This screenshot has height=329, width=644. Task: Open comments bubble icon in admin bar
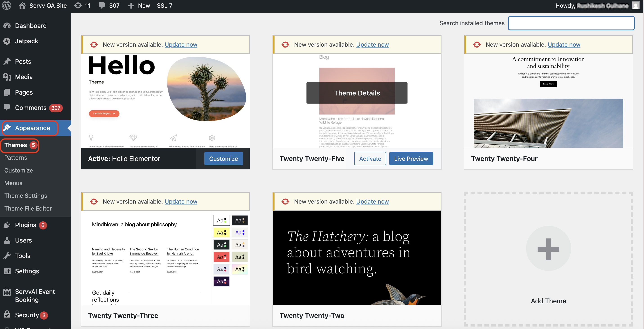101,5
